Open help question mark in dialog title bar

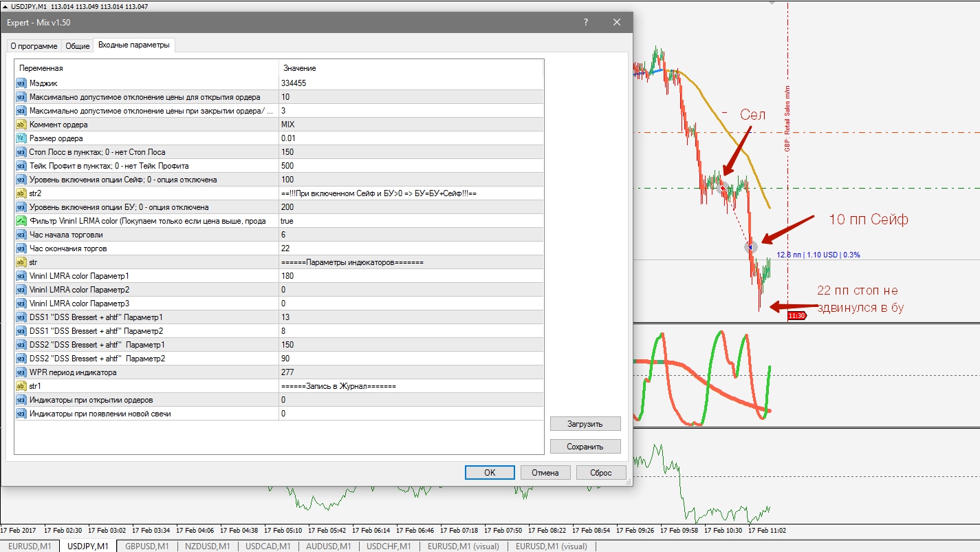point(586,22)
